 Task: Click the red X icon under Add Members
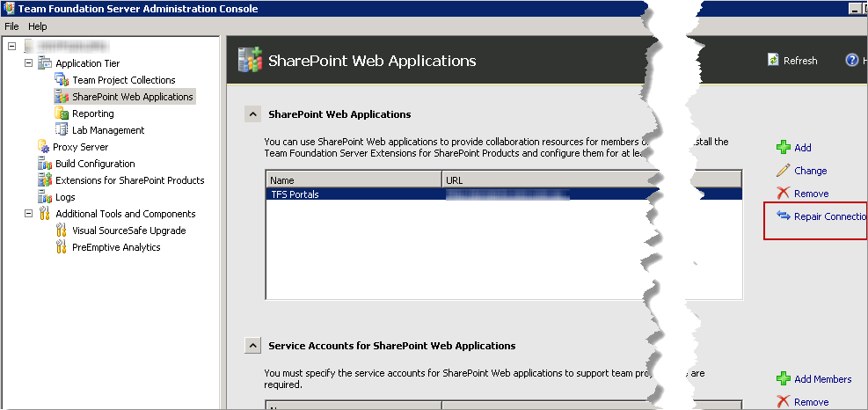pos(783,402)
